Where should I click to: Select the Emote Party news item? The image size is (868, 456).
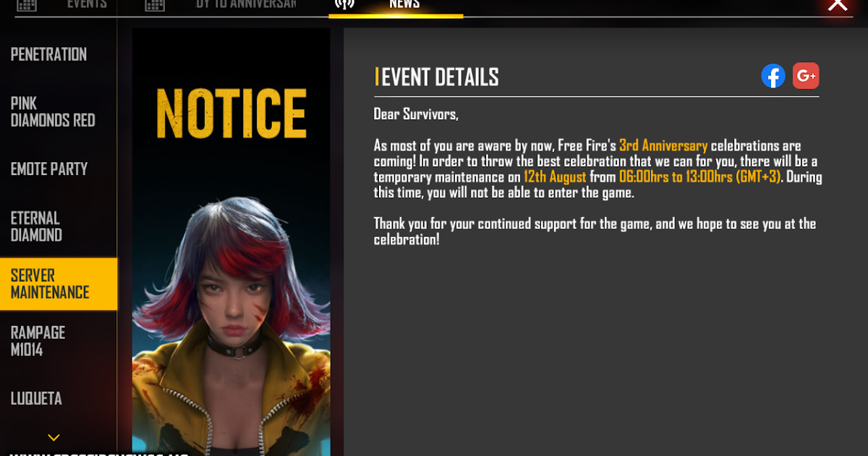[59, 169]
